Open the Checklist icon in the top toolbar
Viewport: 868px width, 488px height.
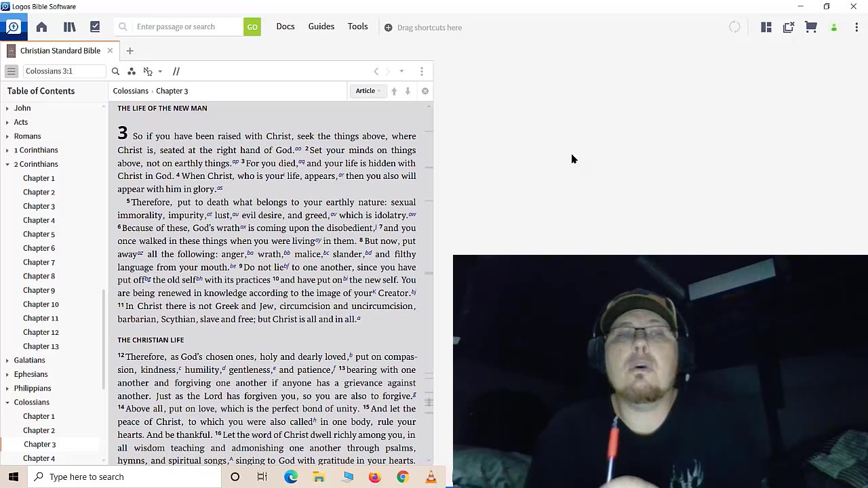[x=95, y=27]
